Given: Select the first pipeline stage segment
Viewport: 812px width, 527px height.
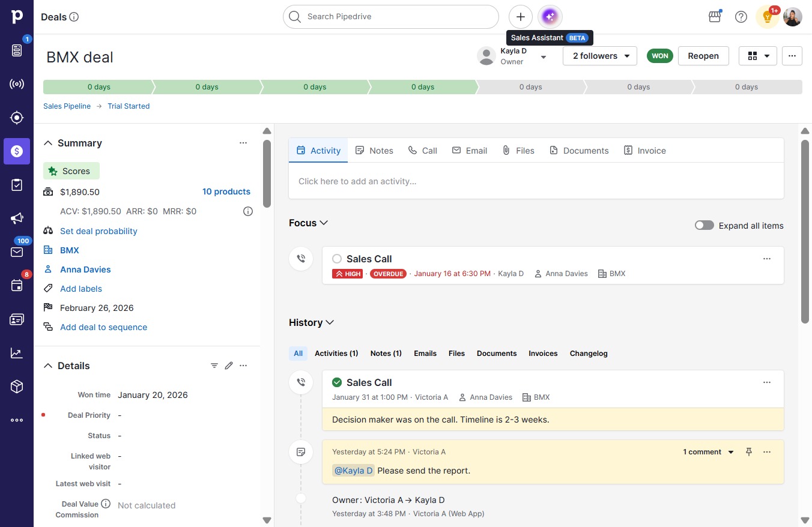Looking at the screenshot, I should 98,87.
